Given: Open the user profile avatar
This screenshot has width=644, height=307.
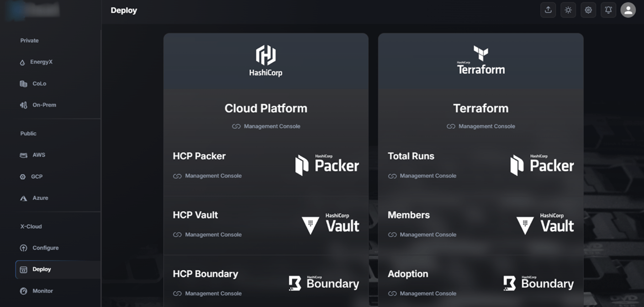Looking at the screenshot, I should (628, 10).
